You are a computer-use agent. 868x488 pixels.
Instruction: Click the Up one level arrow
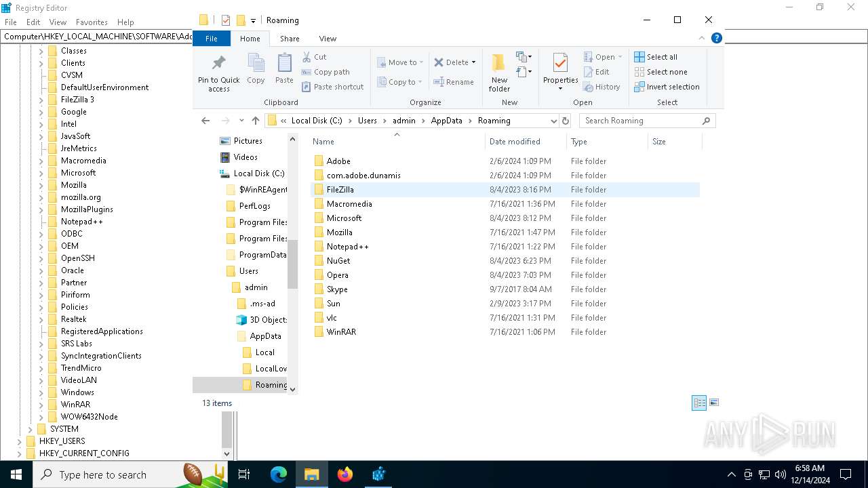pyautogui.click(x=255, y=121)
